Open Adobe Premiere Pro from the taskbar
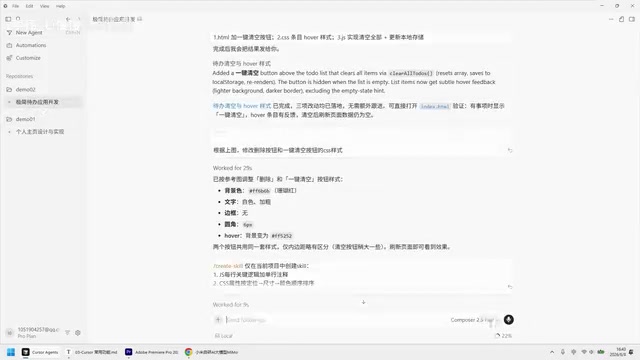The width and height of the screenshot is (640, 360). click(x=151, y=352)
